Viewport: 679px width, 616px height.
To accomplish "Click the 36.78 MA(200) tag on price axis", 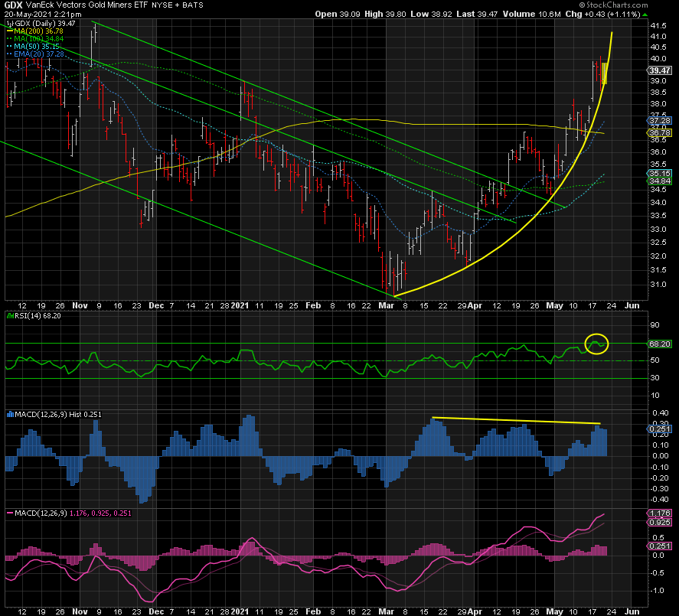I will [x=660, y=132].
